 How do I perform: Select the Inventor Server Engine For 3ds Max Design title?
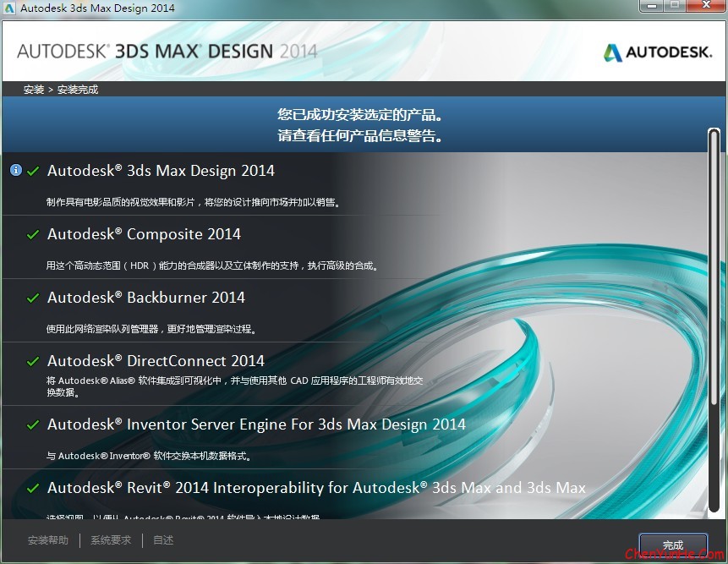click(256, 424)
